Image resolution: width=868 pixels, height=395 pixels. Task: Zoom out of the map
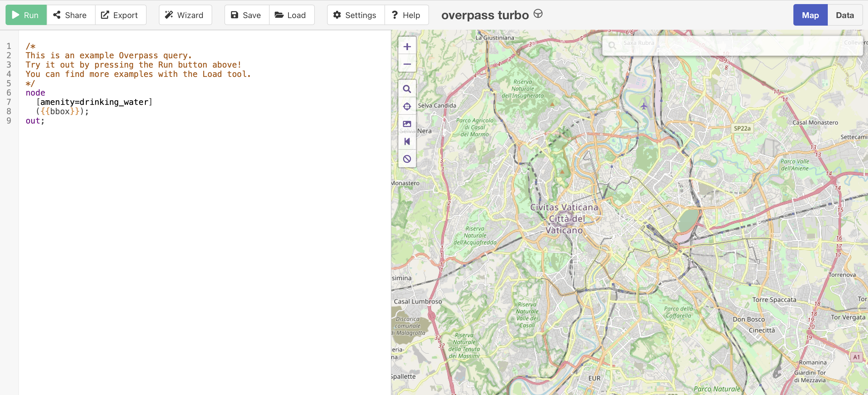[x=407, y=64]
